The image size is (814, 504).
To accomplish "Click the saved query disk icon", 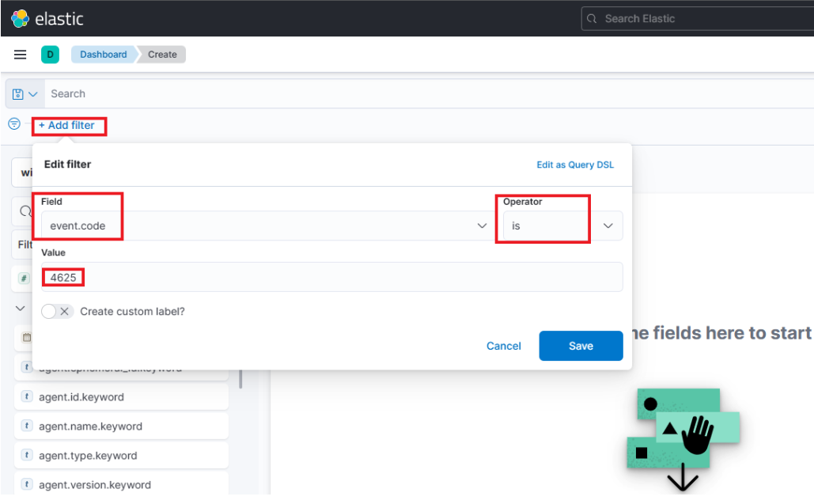I will pos(17,93).
